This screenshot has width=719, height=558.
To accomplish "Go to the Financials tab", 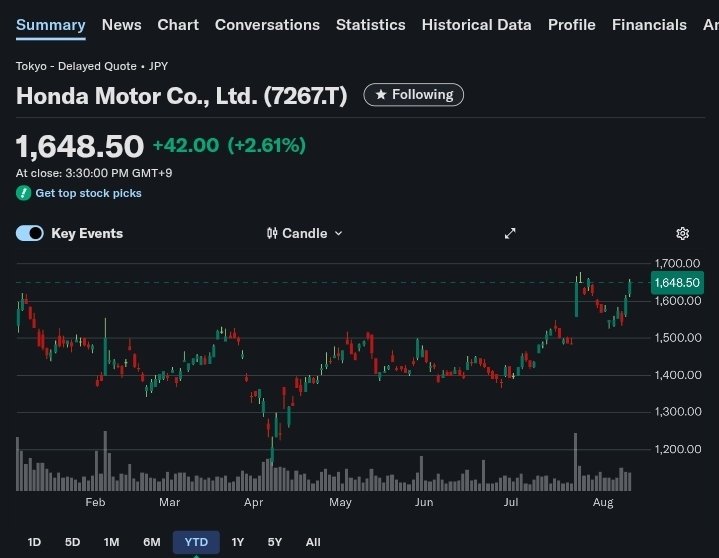I will 649,25.
